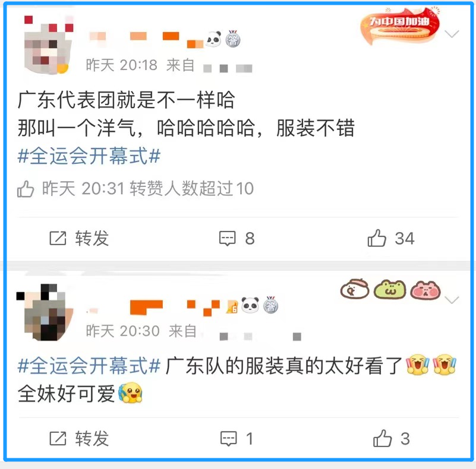The width and height of the screenshot is (476, 469).
Task: Open comments on the first post
Action: tap(237, 238)
